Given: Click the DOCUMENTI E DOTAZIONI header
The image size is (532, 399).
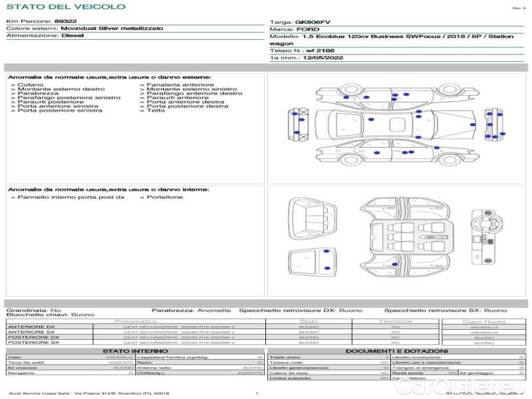Looking at the screenshot, I should (x=396, y=351).
